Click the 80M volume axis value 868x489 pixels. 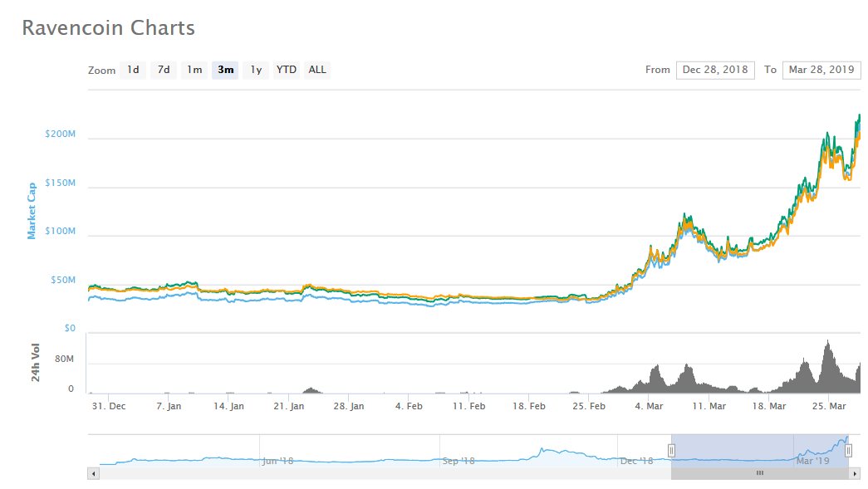point(64,359)
